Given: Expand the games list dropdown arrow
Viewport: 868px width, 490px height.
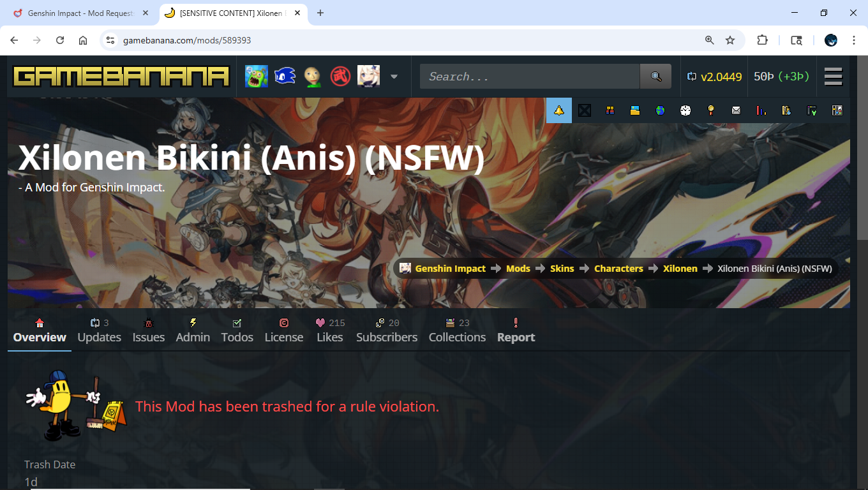Looking at the screenshot, I should pos(394,77).
